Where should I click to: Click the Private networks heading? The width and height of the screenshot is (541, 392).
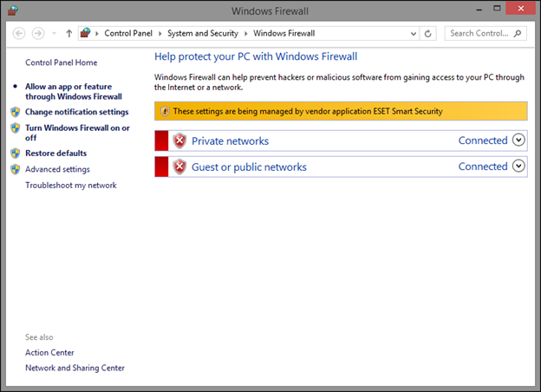(x=230, y=140)
